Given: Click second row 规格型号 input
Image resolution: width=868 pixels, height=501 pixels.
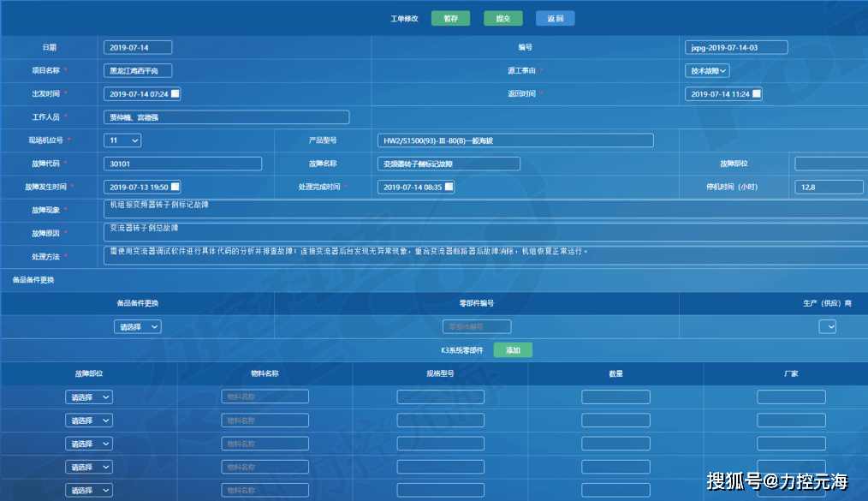Looking at the screenshot, I should pos(441,420).
